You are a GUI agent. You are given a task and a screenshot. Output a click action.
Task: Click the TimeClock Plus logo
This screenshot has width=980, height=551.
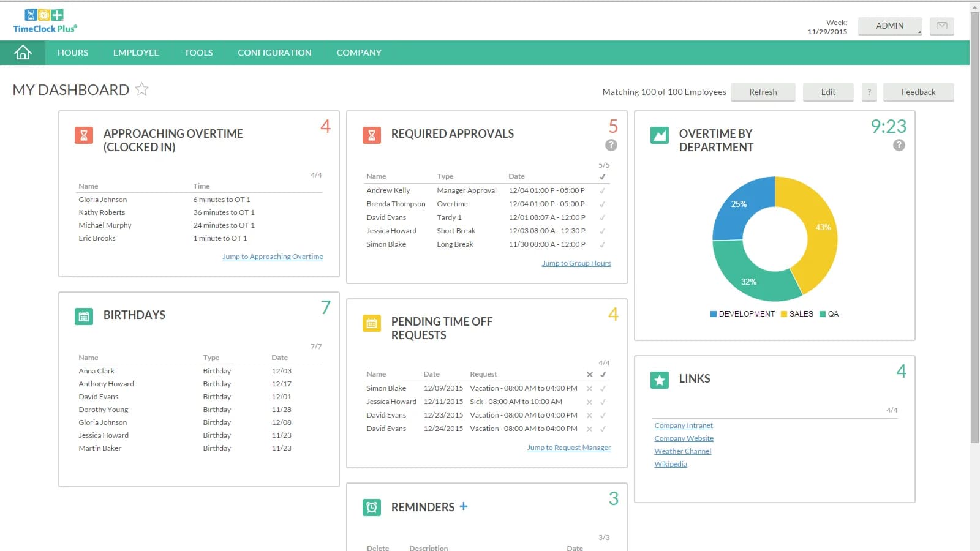coord(45,21)
